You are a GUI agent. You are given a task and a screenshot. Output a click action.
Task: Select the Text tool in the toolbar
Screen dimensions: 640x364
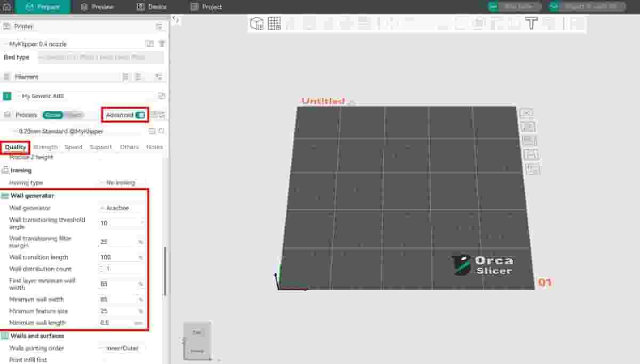click(x=531, y=23)
